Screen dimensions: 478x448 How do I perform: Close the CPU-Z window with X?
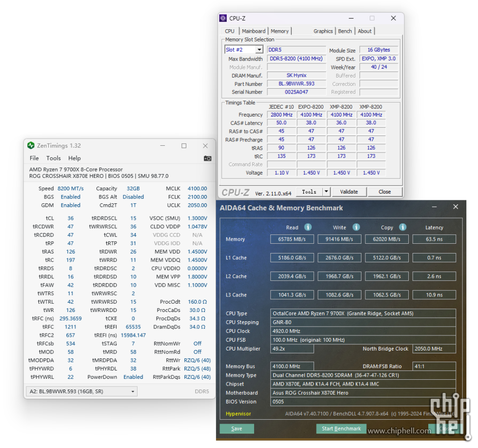(393, 19)
